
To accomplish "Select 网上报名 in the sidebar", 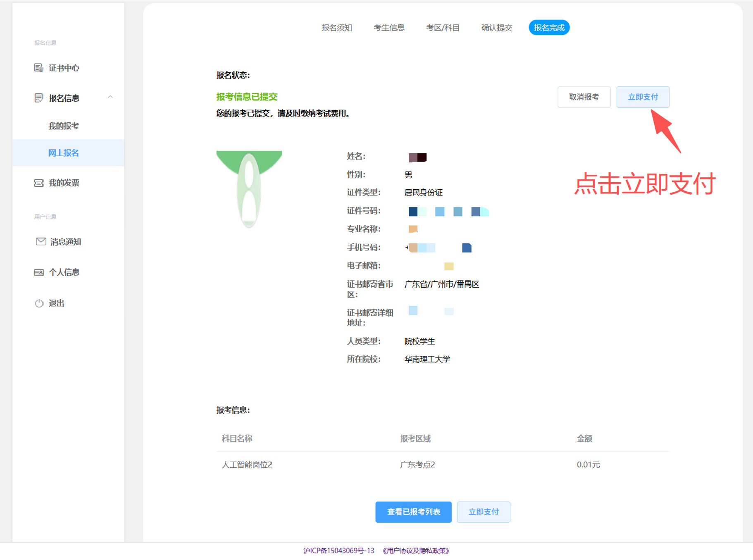I will coord(68,153).
